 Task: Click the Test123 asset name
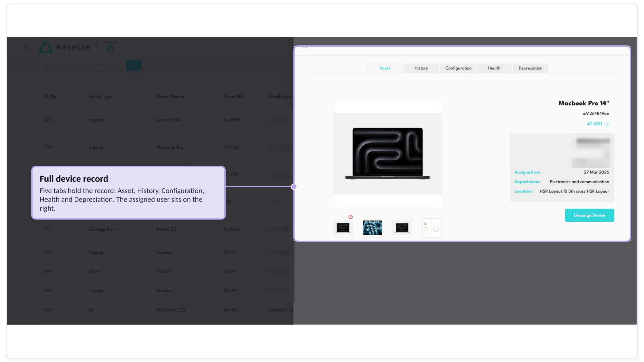coord(164,272)
